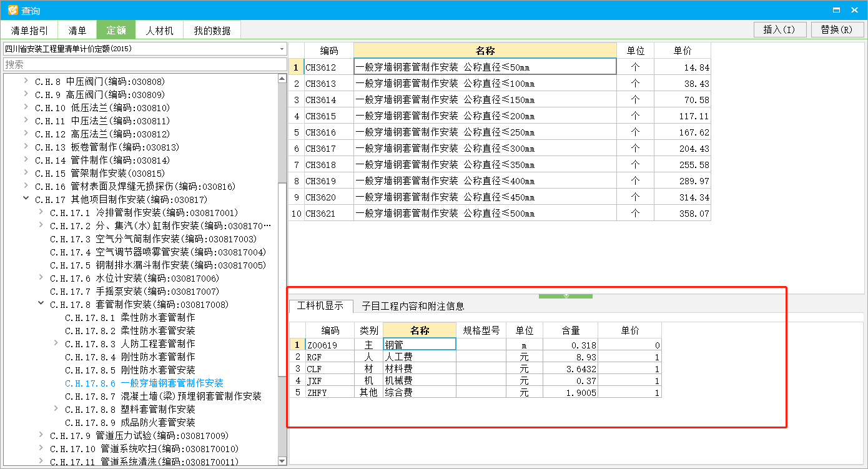Click the 查询 app icon in title bar

tap(12, 10)
